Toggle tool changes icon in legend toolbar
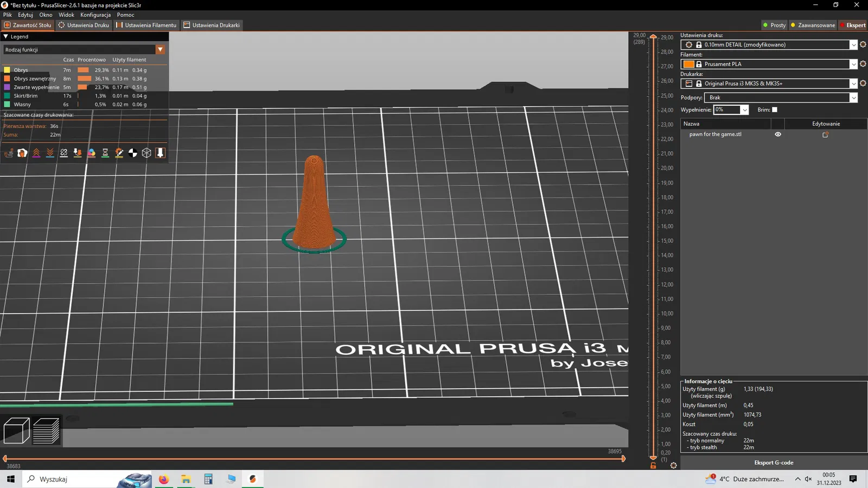This screenshot has height=488, width=868. pyautogui.click(x=78, y=153)
